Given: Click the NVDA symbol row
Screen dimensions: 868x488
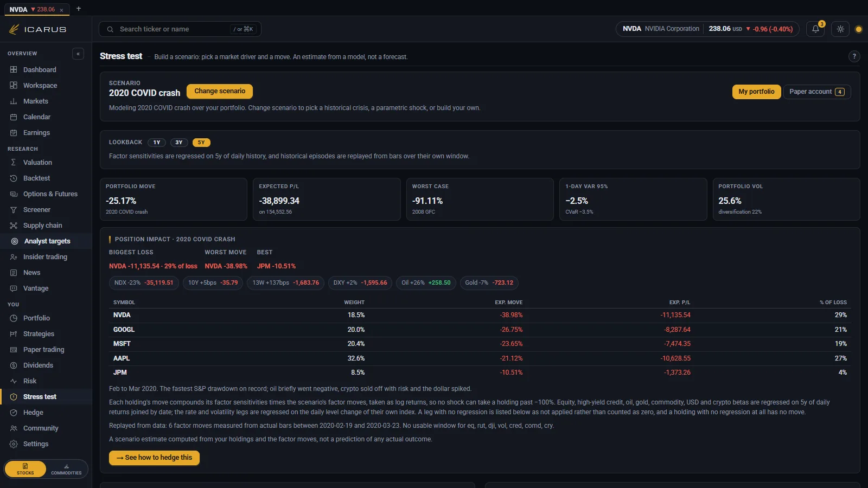Looking at the screenshot, I should point(480,315).
